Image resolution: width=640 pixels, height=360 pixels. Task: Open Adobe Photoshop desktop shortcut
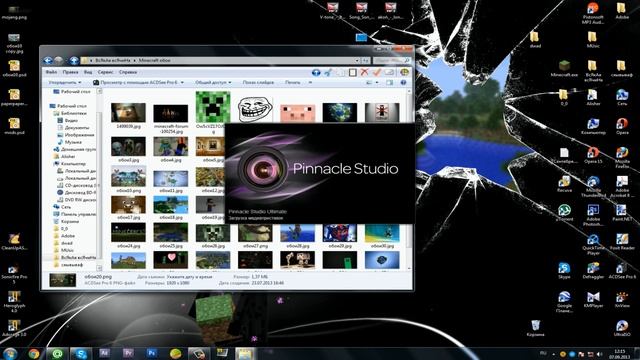pos(593,216)
